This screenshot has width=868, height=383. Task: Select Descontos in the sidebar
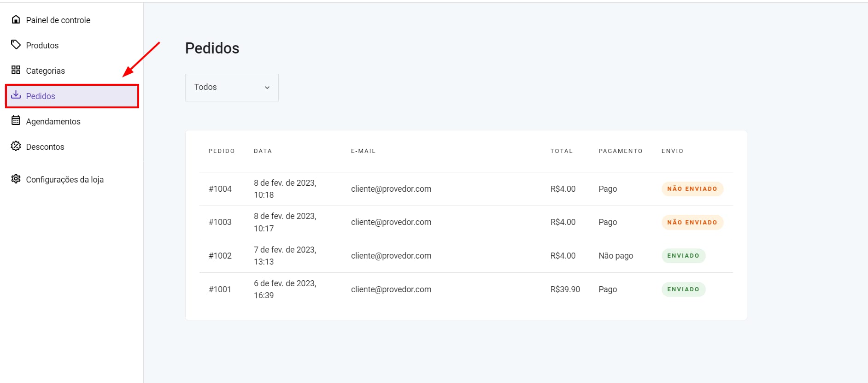45,147
